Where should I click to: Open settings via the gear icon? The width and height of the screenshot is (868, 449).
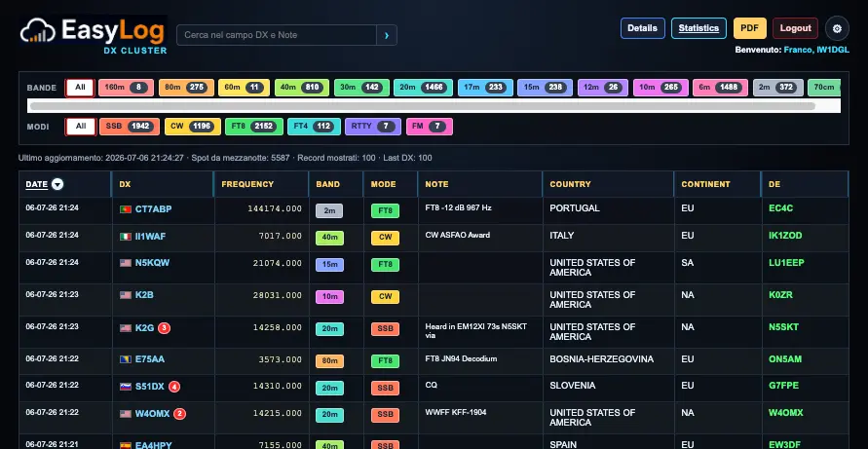837,28
